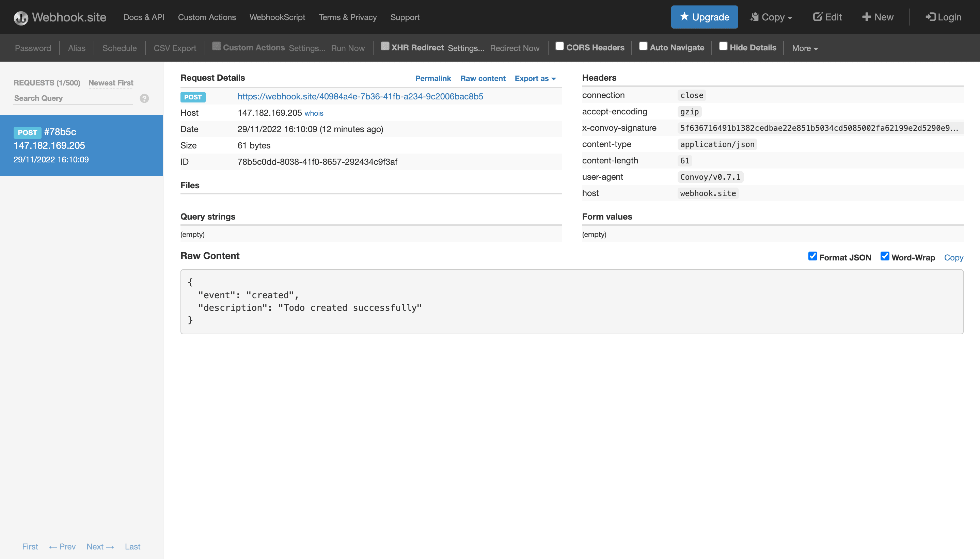The width and height of the screenshot is (980, 559).
Task: Click inside the Search Query field
Action: pos(69,98)
